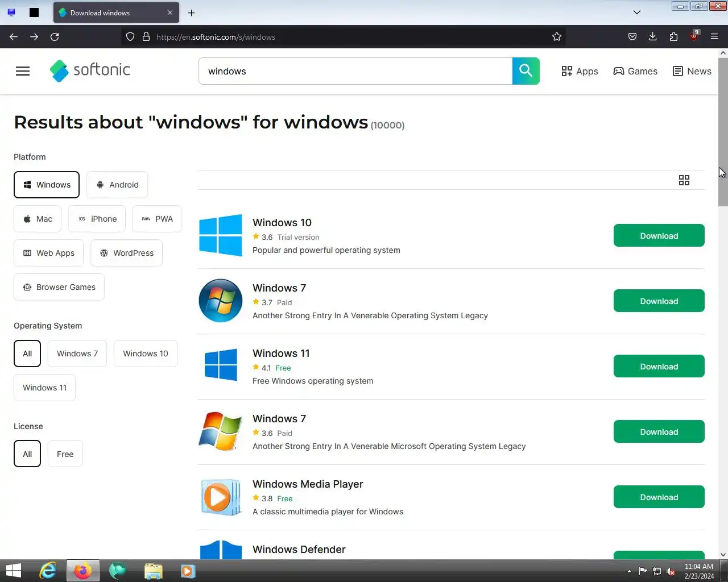The height and width of the screenshot is (582, 728).
Task: Select the Windows platform filter
Action: [47, 185]
